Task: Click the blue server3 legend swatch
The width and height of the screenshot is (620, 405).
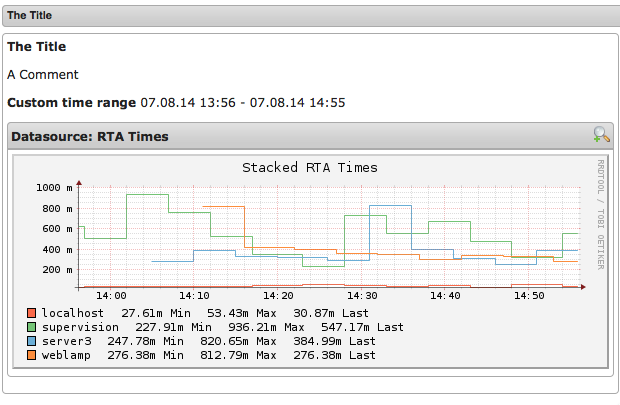Action: click(31, 341)
